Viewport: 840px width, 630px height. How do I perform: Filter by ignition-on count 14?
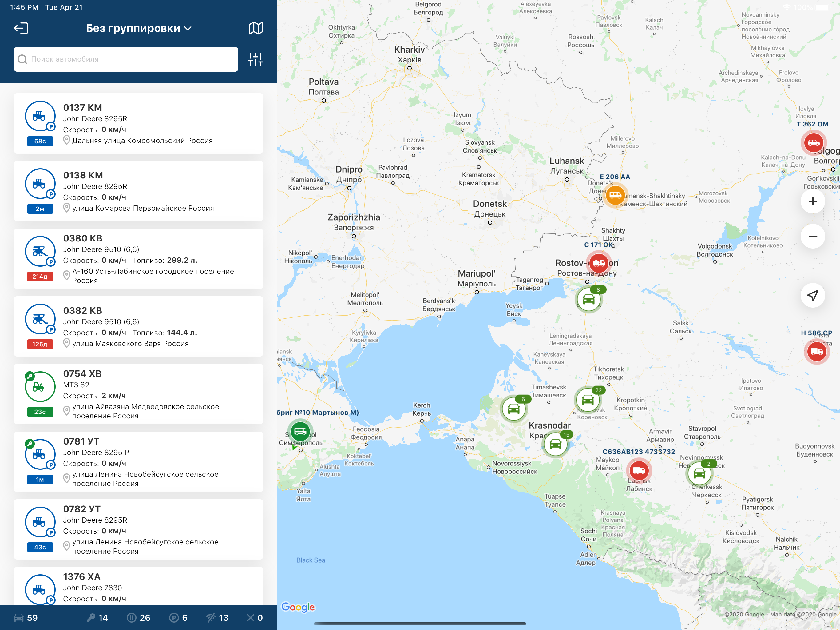[97, 617]
